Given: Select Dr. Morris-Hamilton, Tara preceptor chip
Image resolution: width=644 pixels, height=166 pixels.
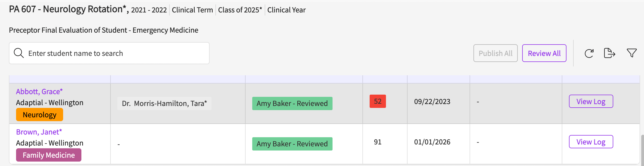Looking at the screenshot, I should (164, 103).
